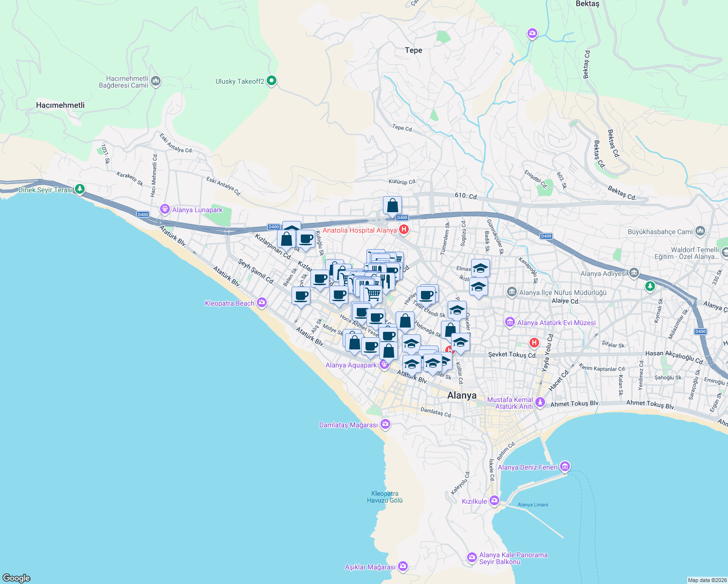Open the coffee cup marker above Talat Efendi Sk.
Viewport: 728px width, 584px height.
pyautogui.click(x=426, y=295)
